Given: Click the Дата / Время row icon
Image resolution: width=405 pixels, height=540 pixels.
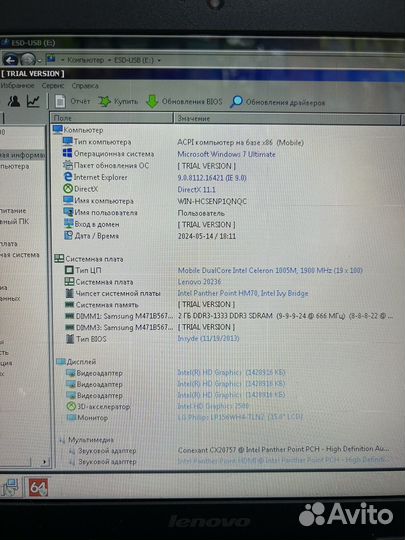Looking at the screenshot, I should [x=69, y=236].
